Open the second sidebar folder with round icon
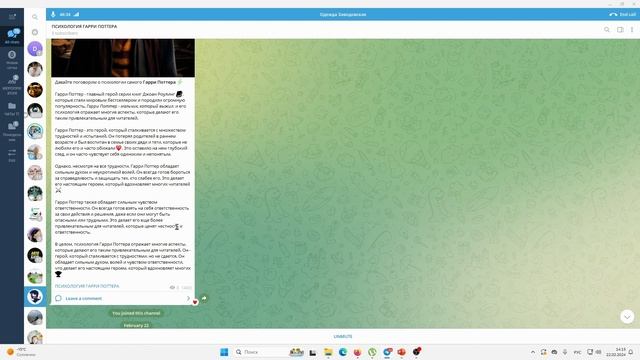The width and height of the screenshot is (640, 360). (12, 59)
